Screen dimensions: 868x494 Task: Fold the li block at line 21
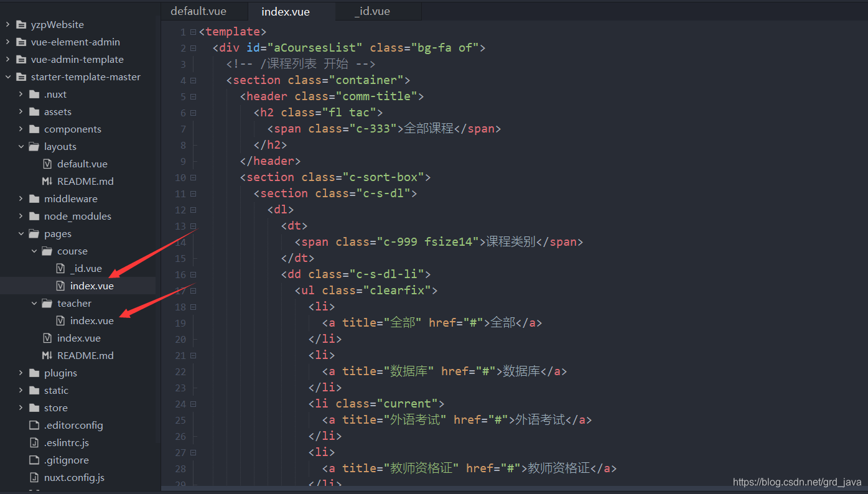194,355
